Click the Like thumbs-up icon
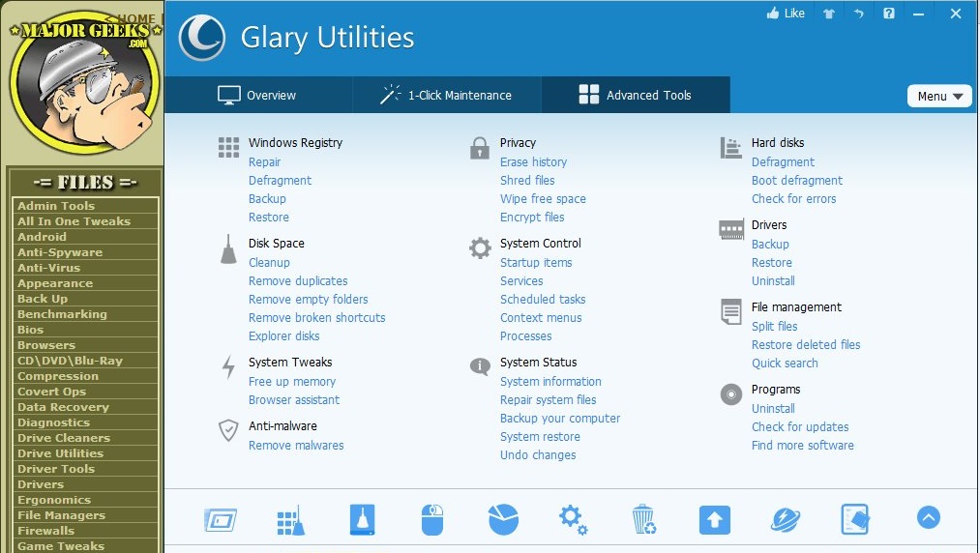Viewport: 980px width, 553px height. [x=773, y=14]
